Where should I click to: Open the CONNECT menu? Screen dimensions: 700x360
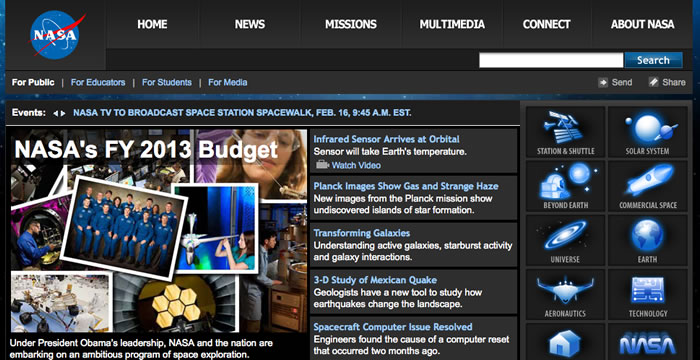[546, 24]
